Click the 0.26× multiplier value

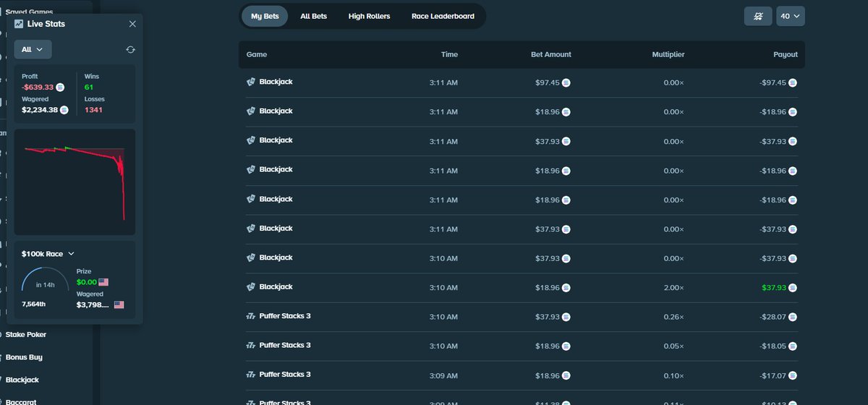[x=674, y=317]
